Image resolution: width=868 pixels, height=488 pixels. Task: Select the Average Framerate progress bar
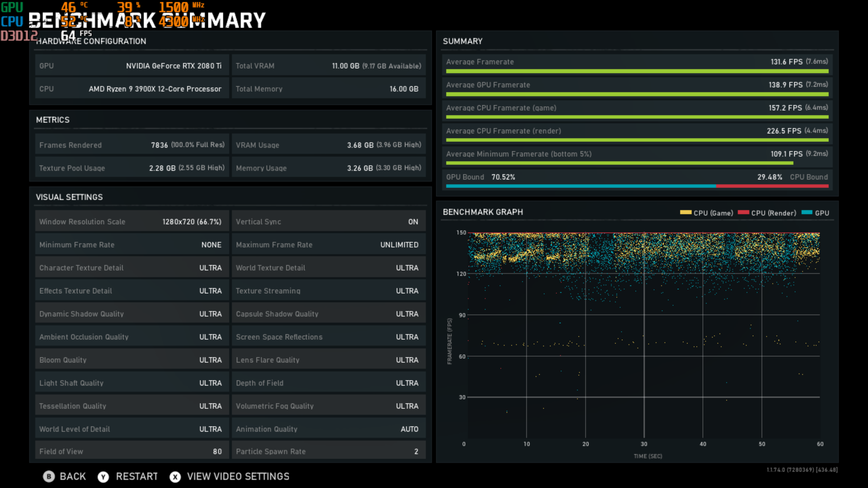pos(637,71)
